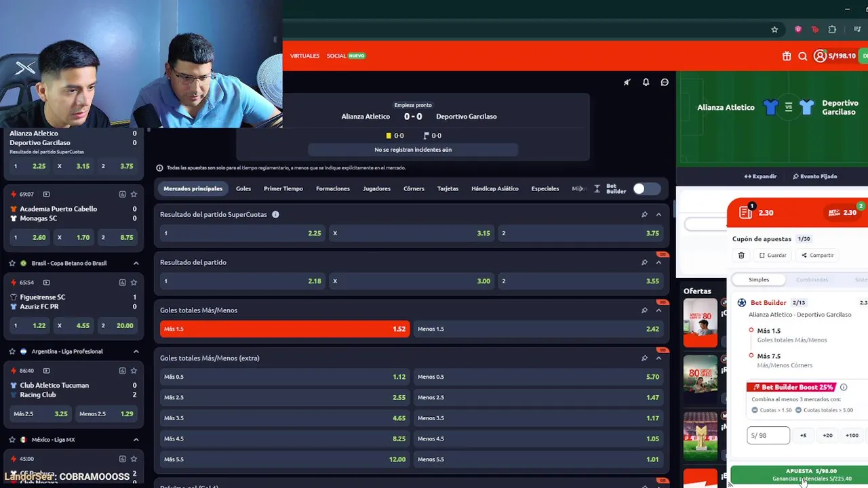Screen dimensions: 868x488
Task: Select Más 2.5 odds 2.55
Action: 284,397
